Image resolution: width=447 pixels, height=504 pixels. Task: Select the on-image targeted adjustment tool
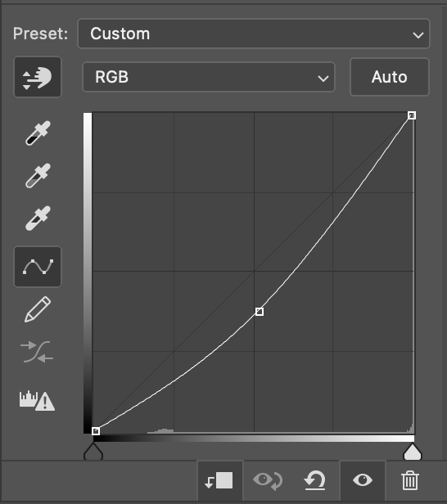[x=38, y=77]
